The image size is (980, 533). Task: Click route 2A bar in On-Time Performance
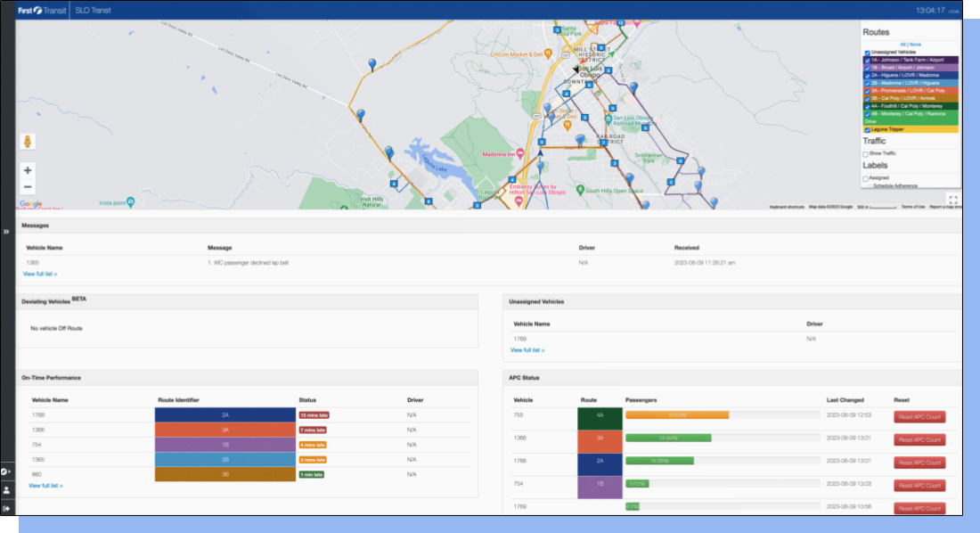point(225,414)
